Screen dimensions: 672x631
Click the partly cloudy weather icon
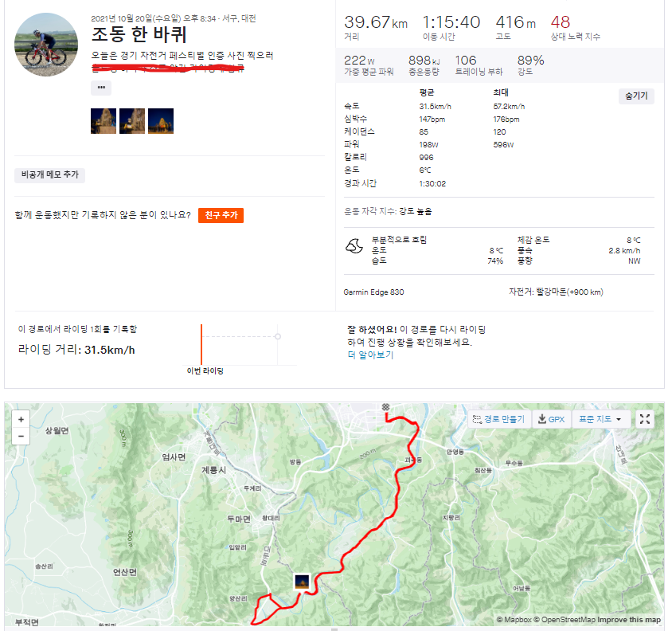pyautogui.click(x=354, y=246)
